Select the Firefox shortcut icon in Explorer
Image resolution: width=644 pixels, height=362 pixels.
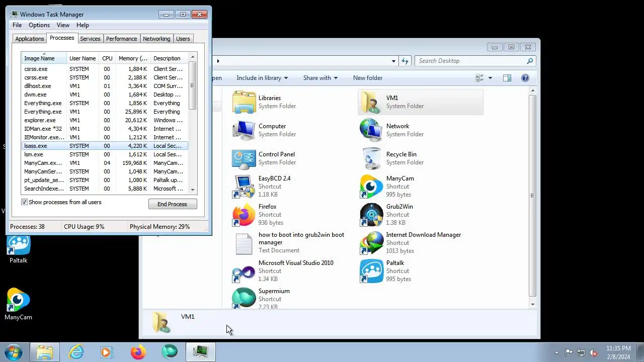click(x=244, y=215)
